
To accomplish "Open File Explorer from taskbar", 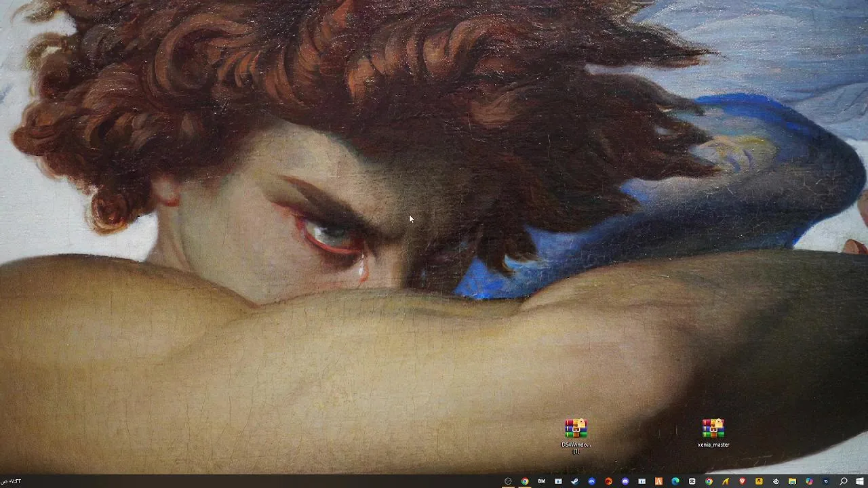I will [x=792, y=481].
